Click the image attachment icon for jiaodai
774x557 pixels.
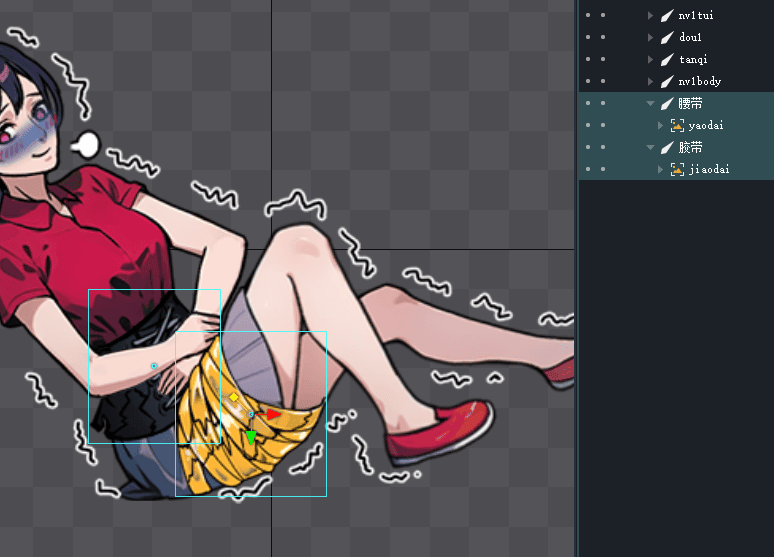click(x=678, y=169)
